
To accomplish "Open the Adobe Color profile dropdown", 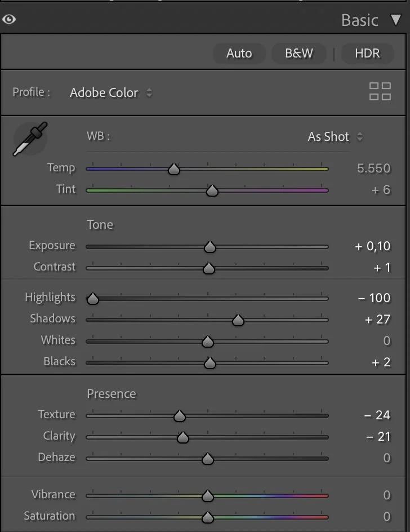I will tap(111, 92).
